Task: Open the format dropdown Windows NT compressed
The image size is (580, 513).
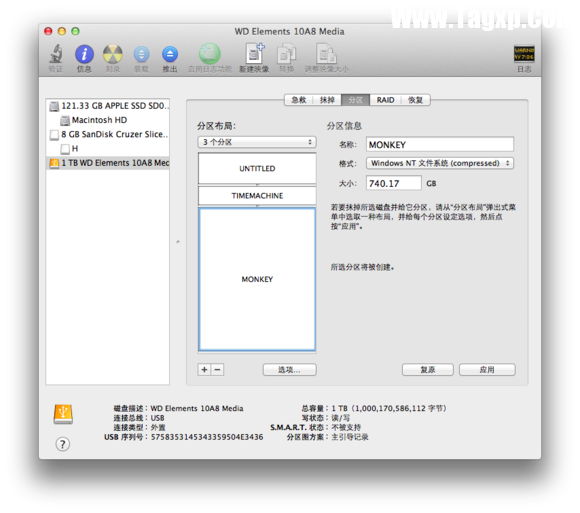Action: tap(440, 163)
